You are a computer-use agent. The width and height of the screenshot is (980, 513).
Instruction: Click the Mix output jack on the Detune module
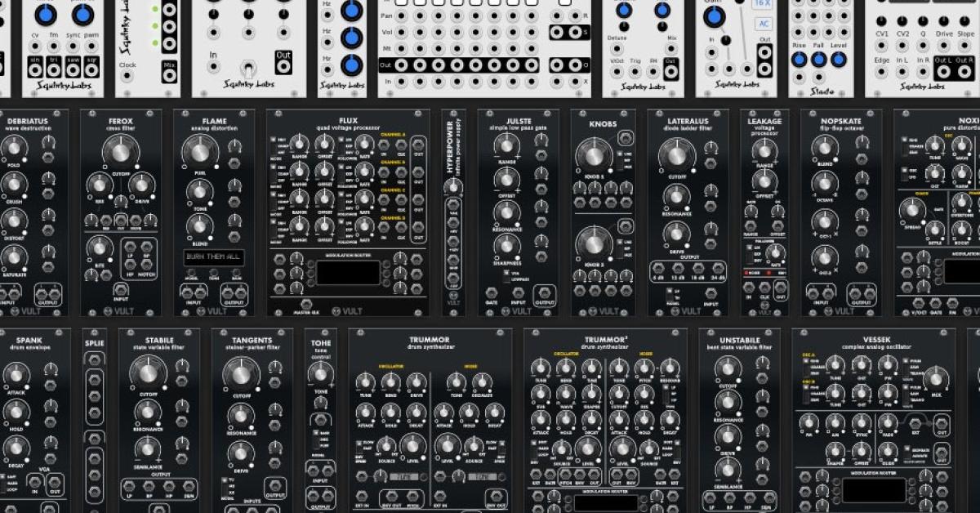pos(671,48)
